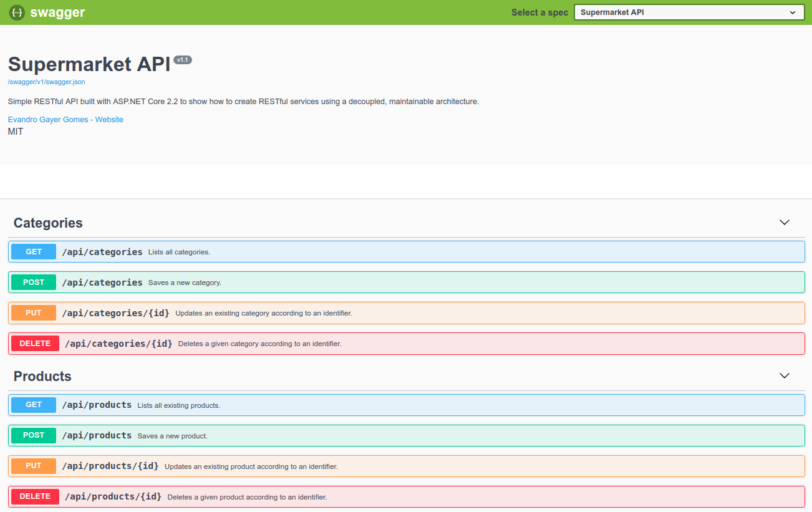Image resolution: width=812 pixels, height=512 pixels.
Task: Click the MIT license text
Action: pyautogui.click(x=16, y=132)
